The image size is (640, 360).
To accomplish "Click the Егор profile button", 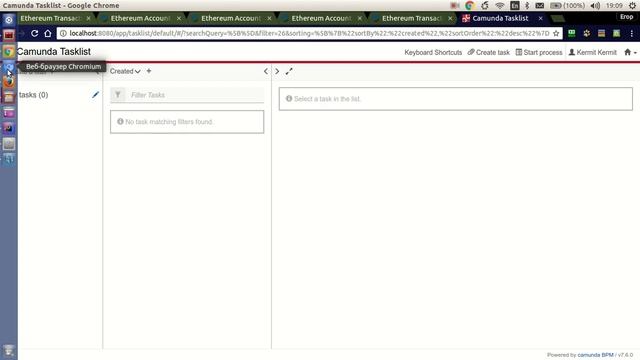I will pos(626,17).
